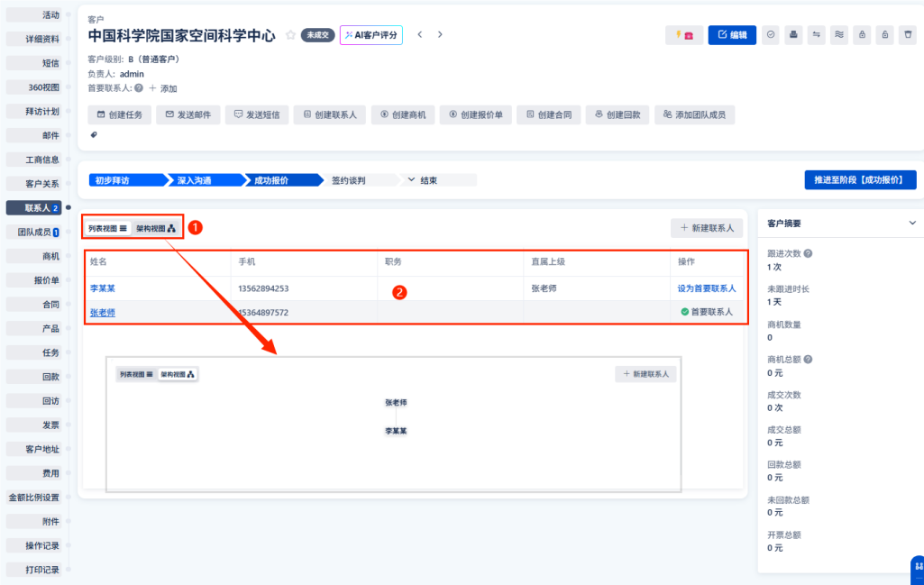924x585 pixels.
Task: Select the 深入沟通 stage
Action: (x=205, y=180)
